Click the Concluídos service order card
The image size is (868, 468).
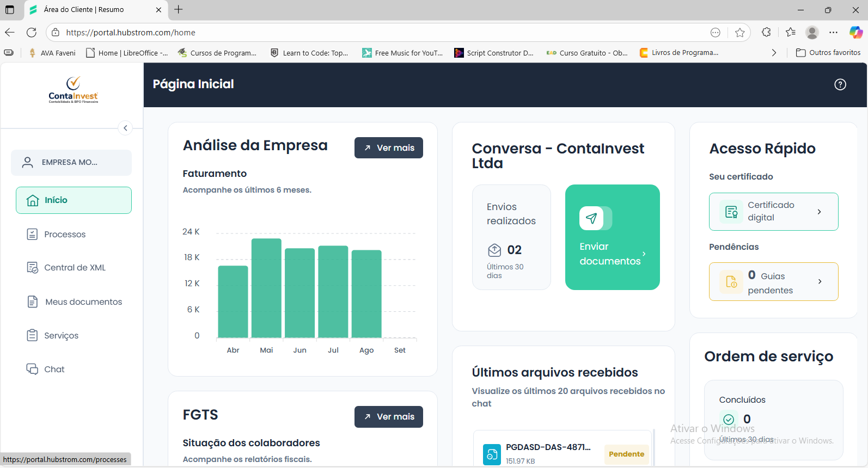click(x=774, y=420)
